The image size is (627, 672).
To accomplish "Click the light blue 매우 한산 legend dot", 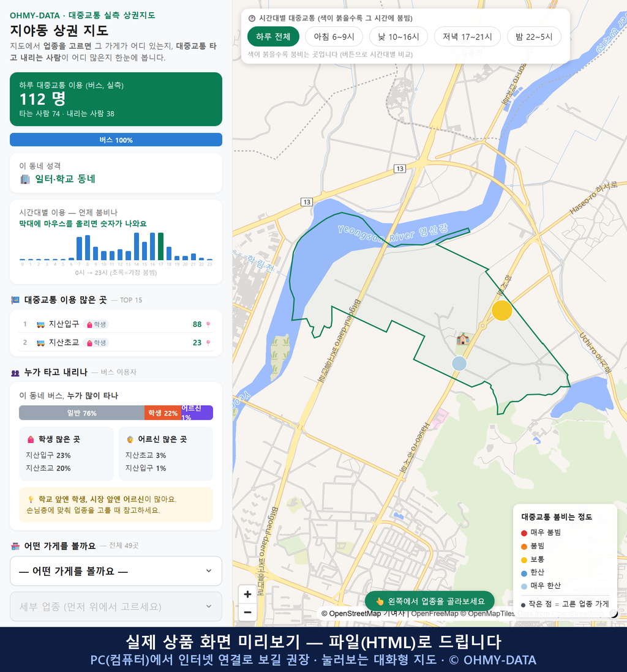I will tap(524, 586).
